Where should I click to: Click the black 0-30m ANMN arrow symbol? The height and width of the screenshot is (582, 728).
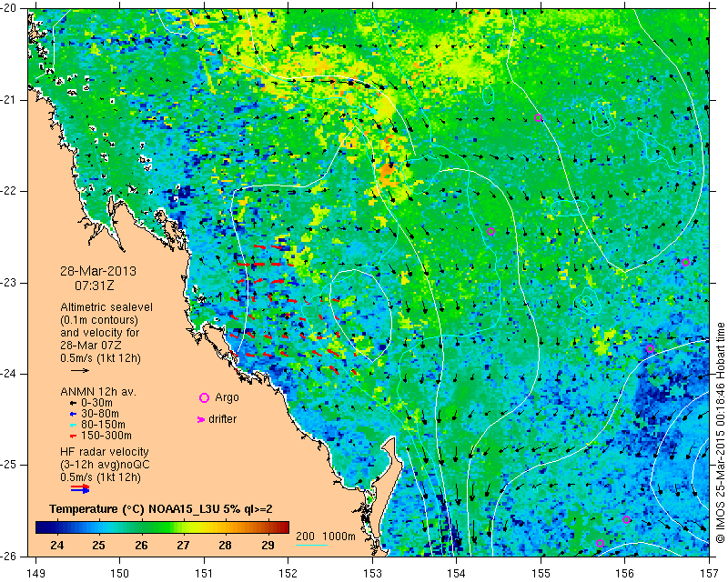click(x=73, y=404)
